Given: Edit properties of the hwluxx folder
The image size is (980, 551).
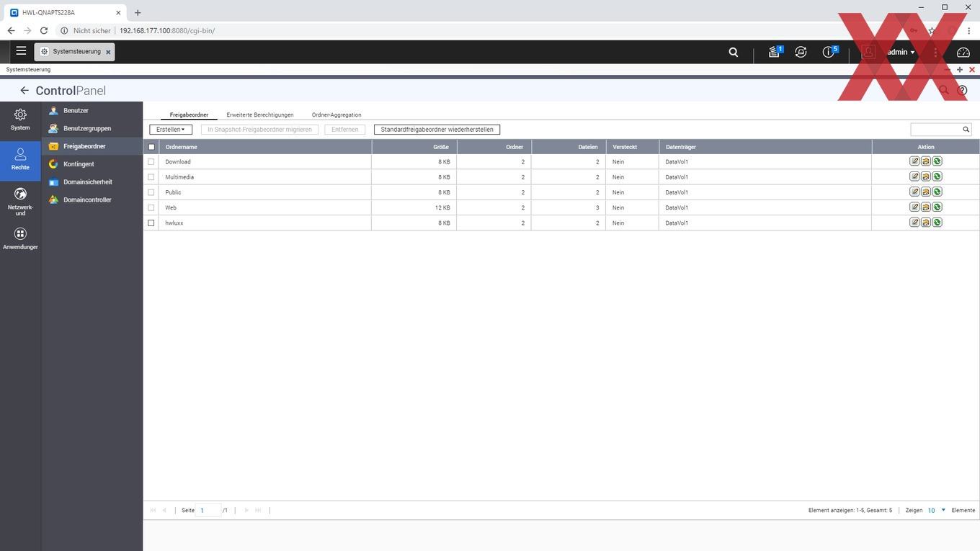Looking at the screenshot, I should [x=914, y=223].
